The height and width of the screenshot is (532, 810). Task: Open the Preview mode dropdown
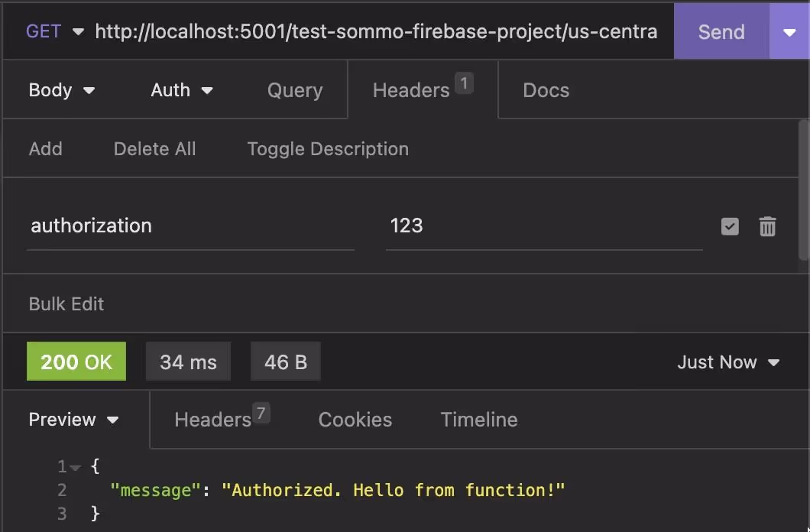[74, 420]
